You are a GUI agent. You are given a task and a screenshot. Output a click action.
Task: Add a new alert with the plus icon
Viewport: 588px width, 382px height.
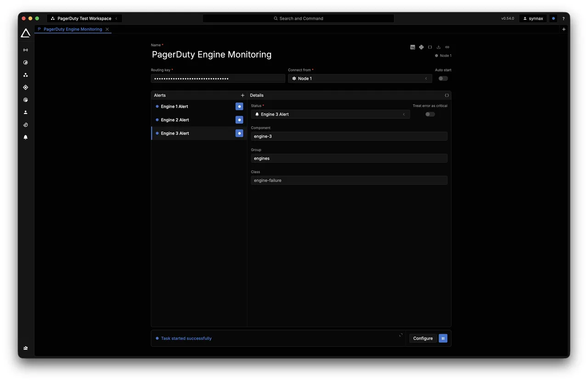243,95
